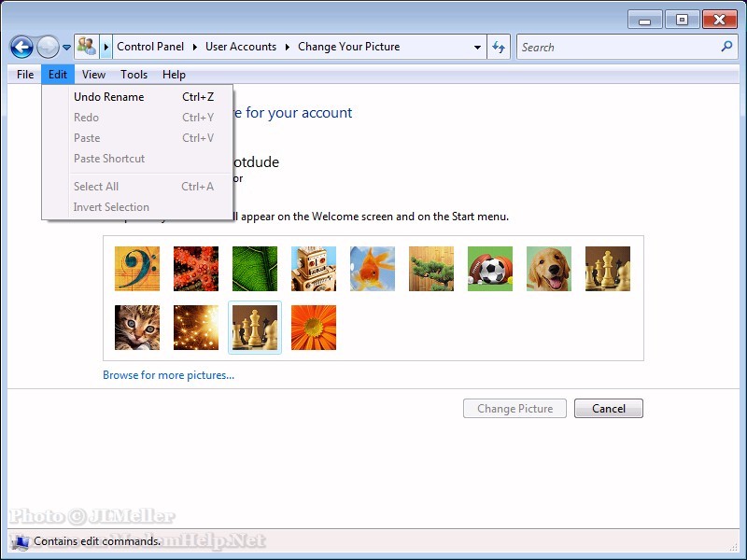Select the chess pieces picture in top row
Screen dimensions: 747x560
pos(608,269)
